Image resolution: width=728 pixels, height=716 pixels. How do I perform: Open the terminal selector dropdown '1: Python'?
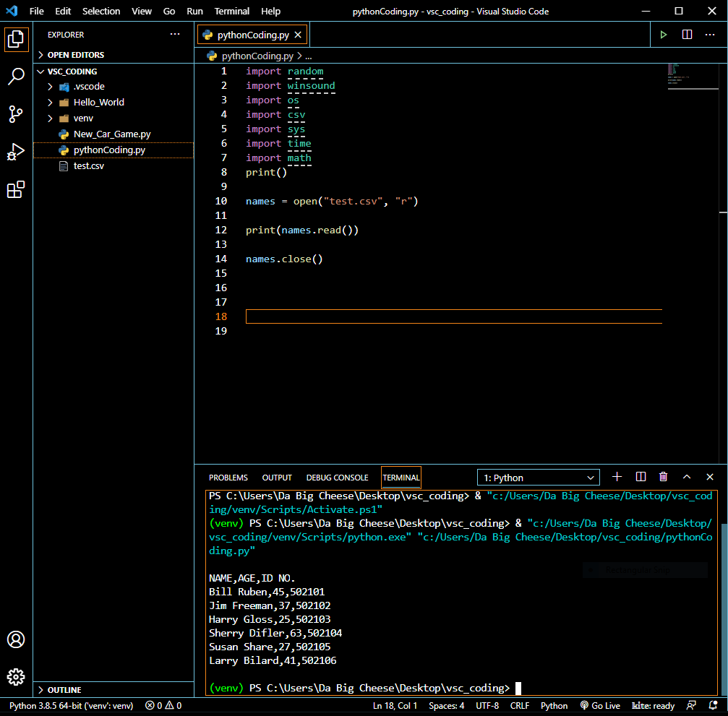(539, 478)
